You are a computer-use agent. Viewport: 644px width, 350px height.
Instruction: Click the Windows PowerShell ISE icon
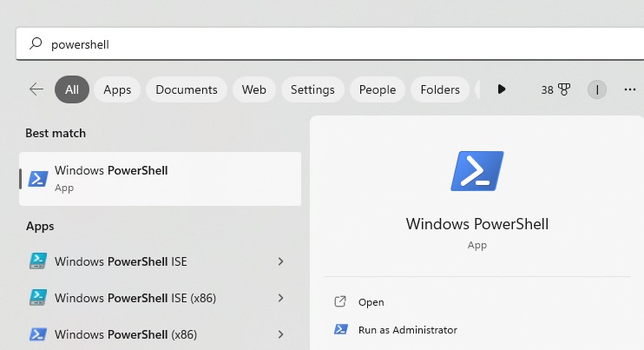click(38, 261)
